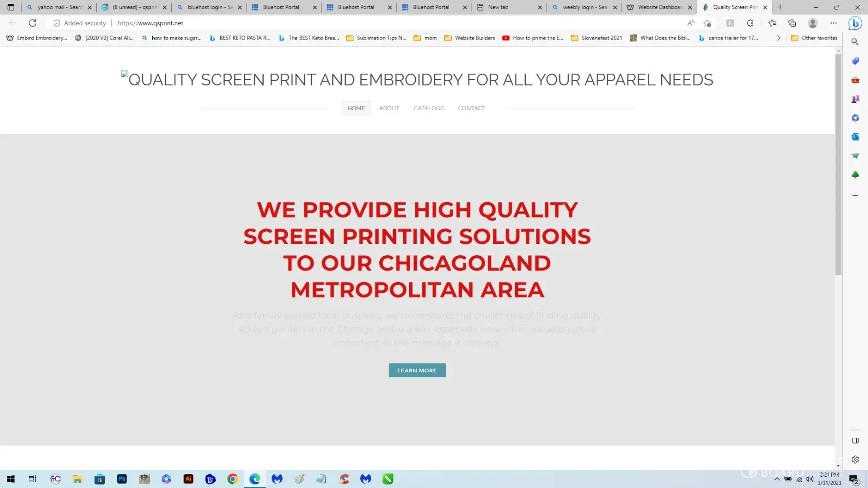
Task: Open Microsoft Store from the taskbar
Action: click(100, 479)
